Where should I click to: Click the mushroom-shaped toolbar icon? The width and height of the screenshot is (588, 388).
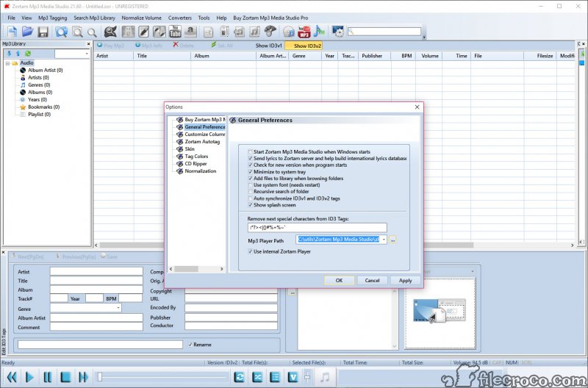pos(270,32)
